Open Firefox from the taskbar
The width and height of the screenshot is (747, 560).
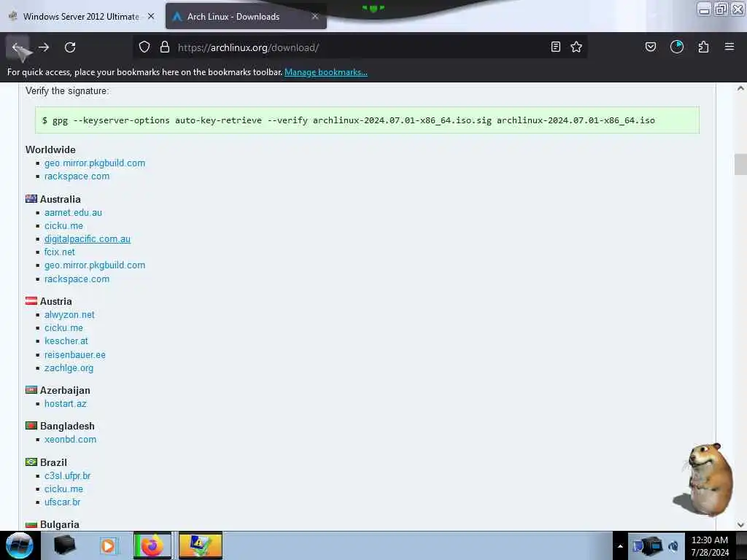152,545
